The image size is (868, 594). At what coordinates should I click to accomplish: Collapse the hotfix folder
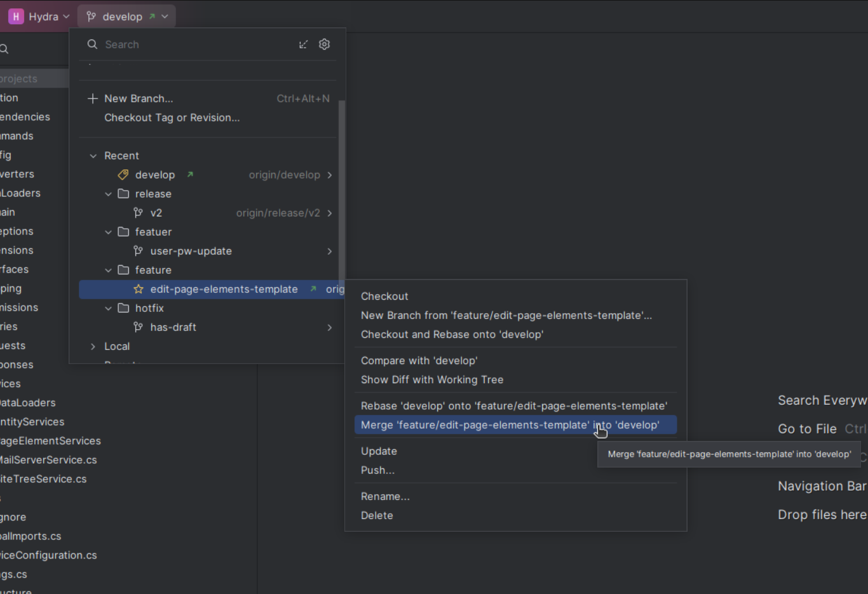coord(108,308)
